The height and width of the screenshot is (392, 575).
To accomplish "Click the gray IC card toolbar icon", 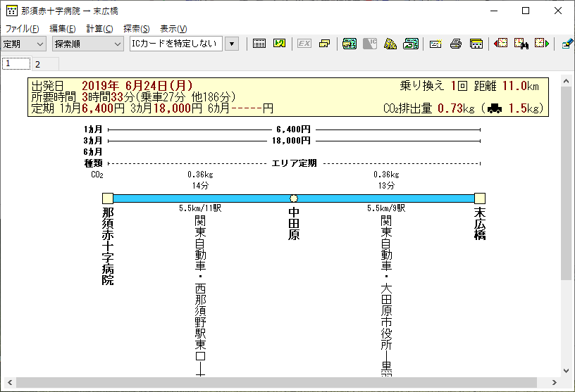I will click(370, 44).
